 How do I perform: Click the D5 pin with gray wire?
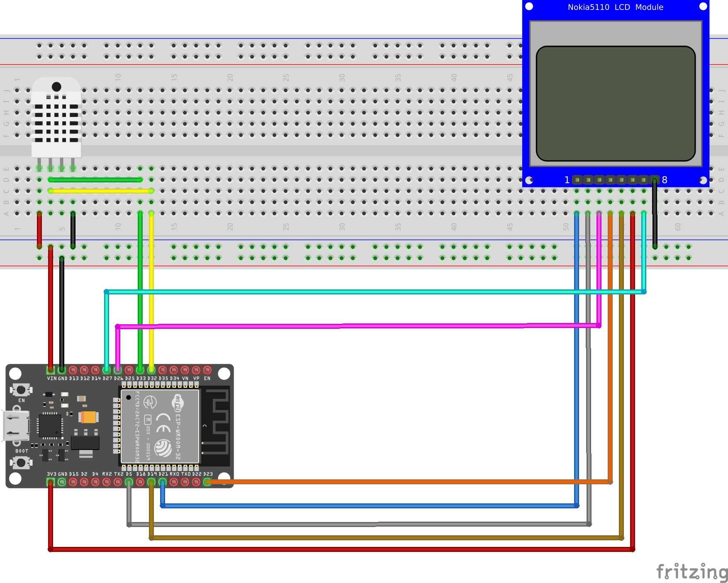click(x=129, y=482)
